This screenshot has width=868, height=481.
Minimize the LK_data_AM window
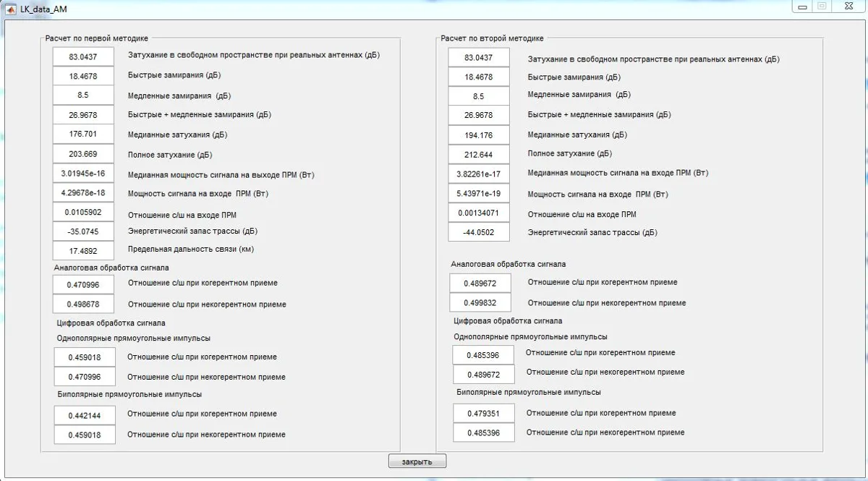pyautogui.click(x=802, y=6)
